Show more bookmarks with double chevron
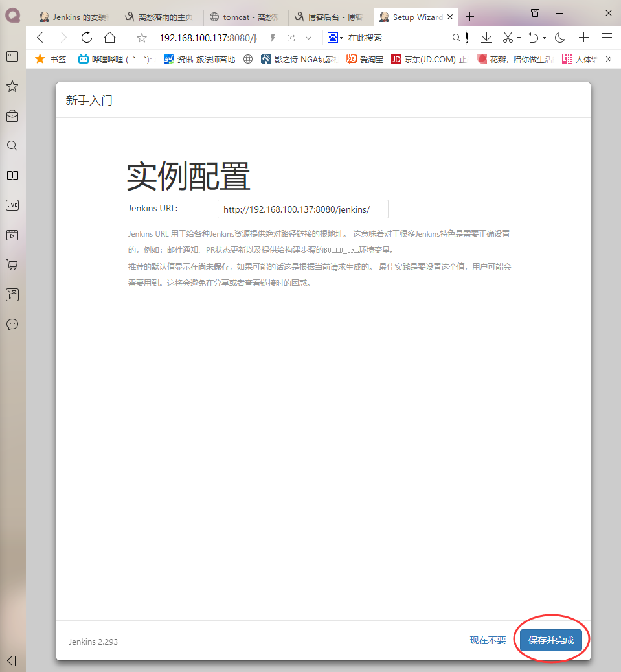 (x=609, y=59)
